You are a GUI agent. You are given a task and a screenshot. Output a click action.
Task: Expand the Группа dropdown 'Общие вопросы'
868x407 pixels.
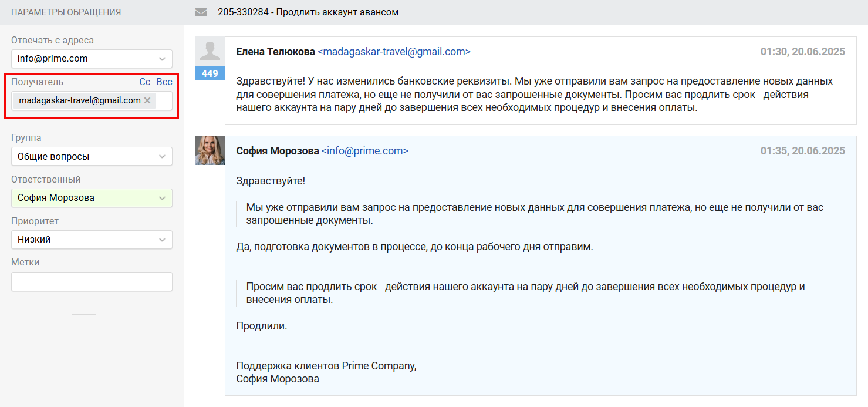[x=92, y=157]
